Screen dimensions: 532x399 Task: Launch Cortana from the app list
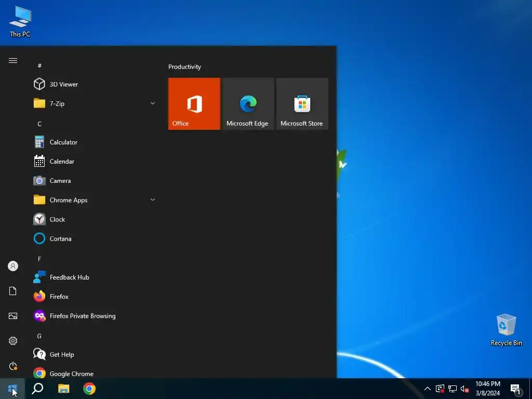[94, 239]
